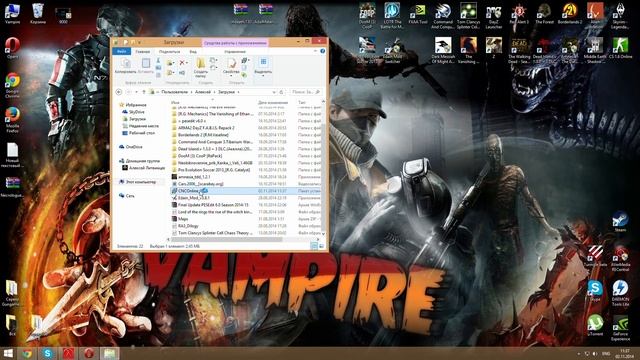Select the Recycle Bin (Корзина) desktop icon
640x360 pixels.
(38, 13)
